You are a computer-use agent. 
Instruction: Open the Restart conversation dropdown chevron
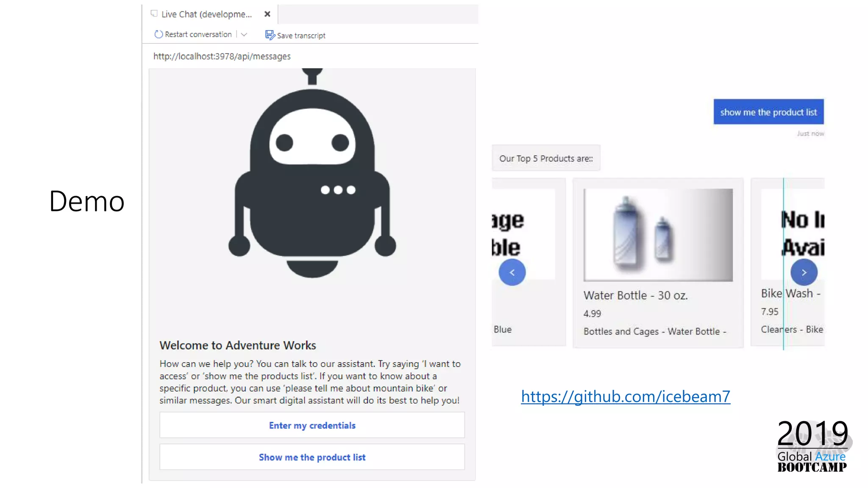tap(244, 35)
